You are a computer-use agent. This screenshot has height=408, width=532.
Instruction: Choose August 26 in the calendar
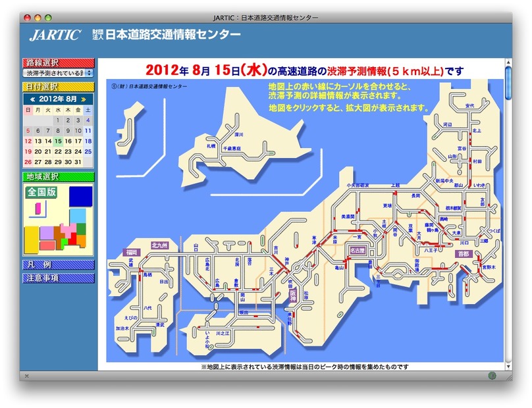28,162
